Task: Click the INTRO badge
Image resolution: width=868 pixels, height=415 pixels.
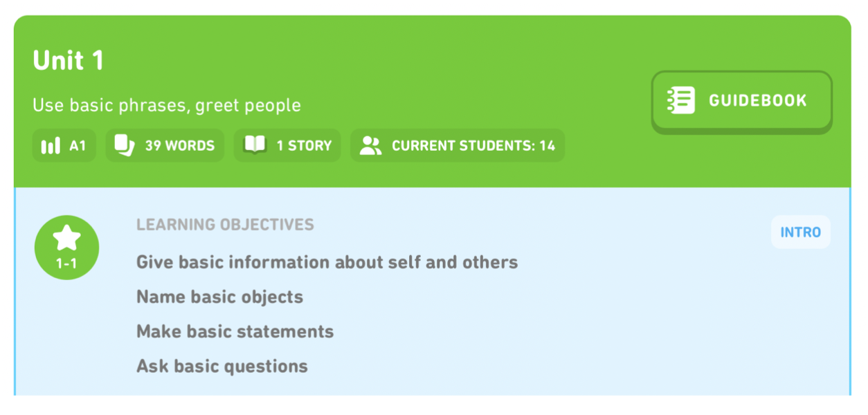Action: 801,232
